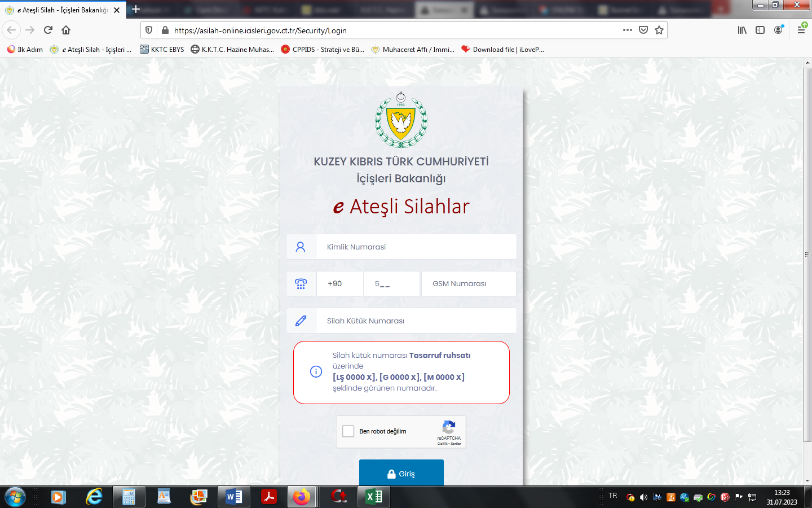Click the GSM Numarası field

pyautogui.click(x=468, y=284)
